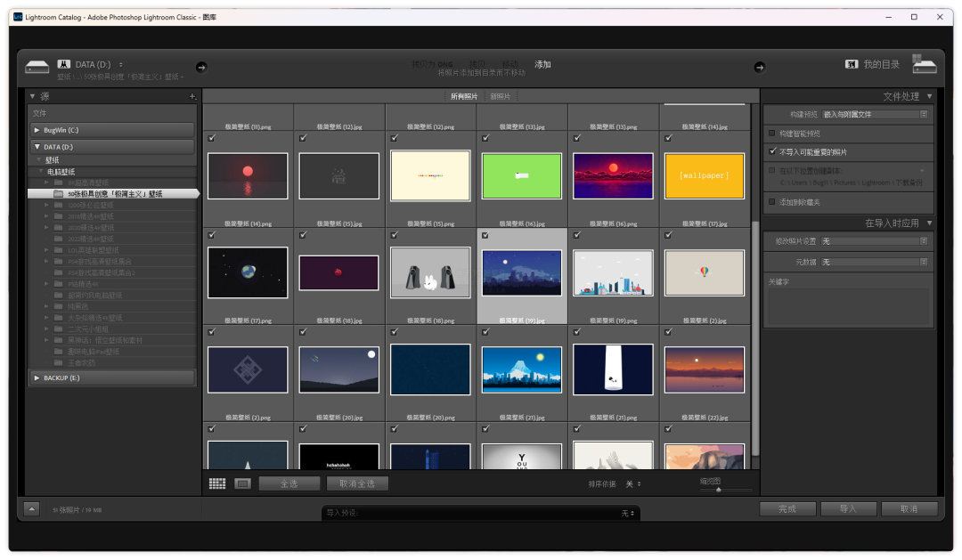Viewport: 962px width, 560px height.
Task: Expand the BACKUP (E:) drive
Action: pos(37,377)
